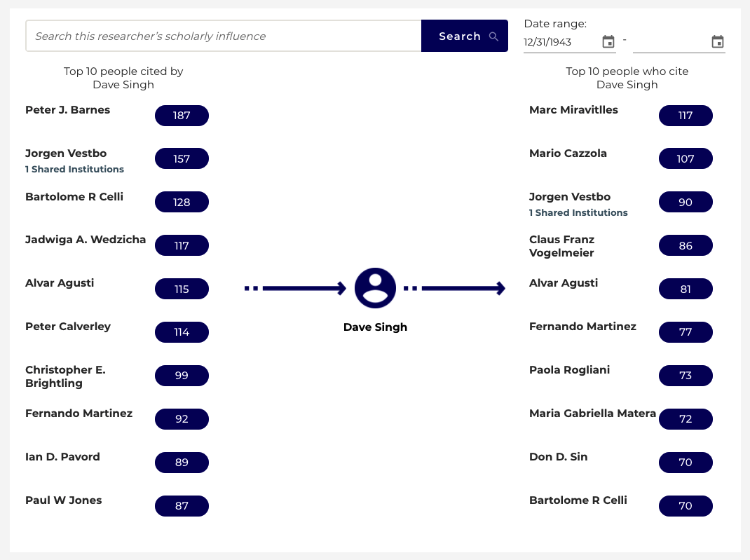Click the 'Top 10 people who cite' heading
Viewport: 750px width, 560px height.
(627, 78)
